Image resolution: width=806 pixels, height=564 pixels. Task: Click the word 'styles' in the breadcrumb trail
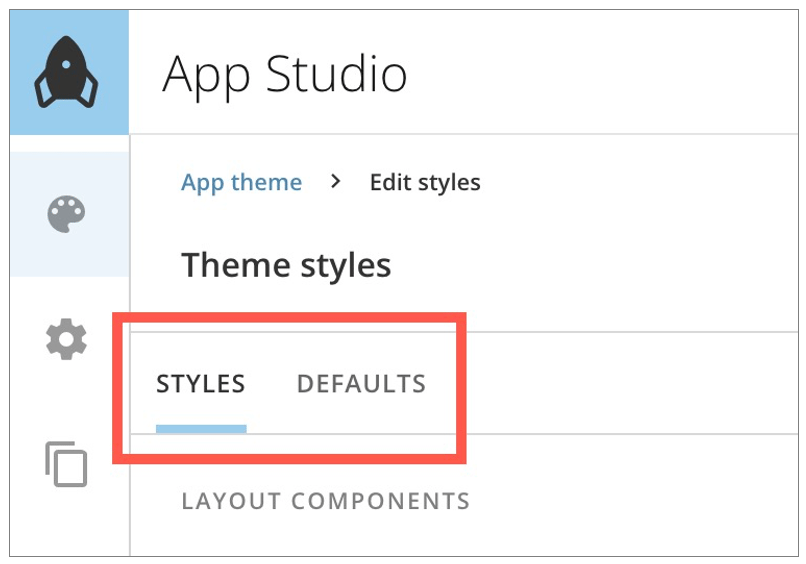(x=449, y=183)
